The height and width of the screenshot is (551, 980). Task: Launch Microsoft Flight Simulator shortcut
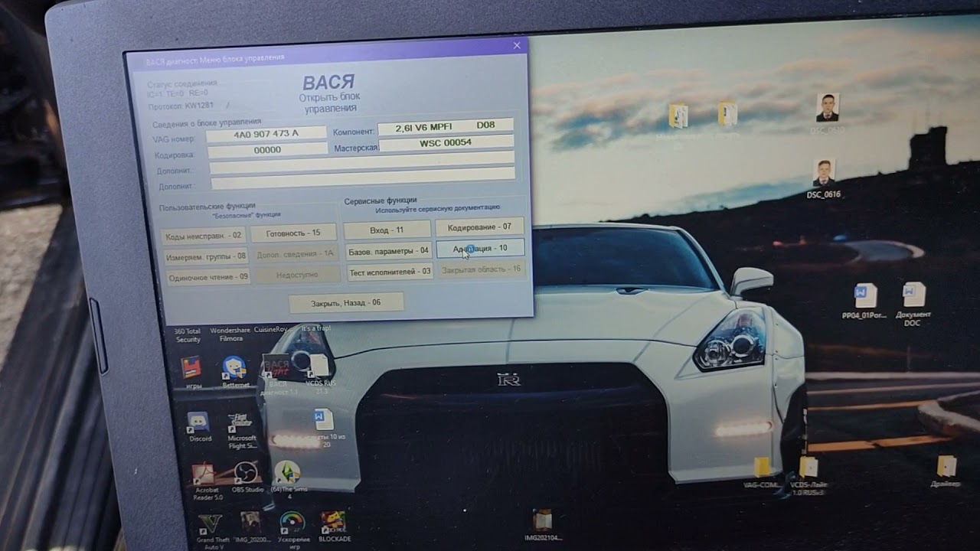pyautogui.click(x=242, y=431)
